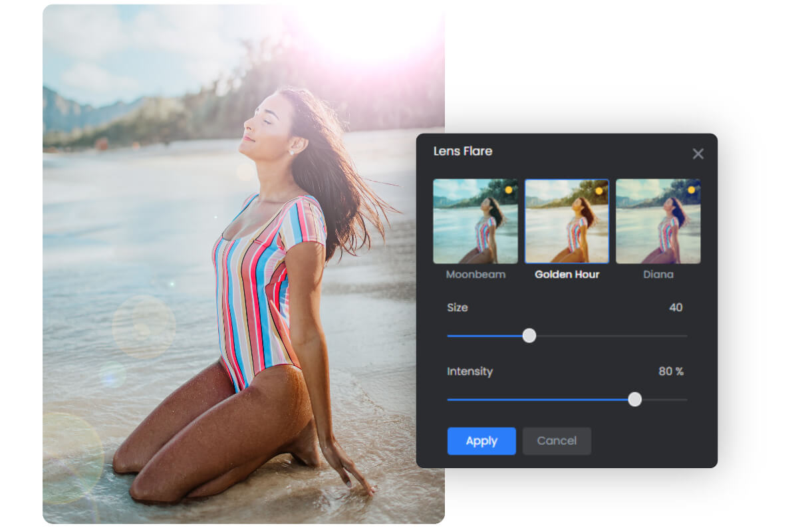Click the Golden Hour preset name label
The image size is (798, 532).
click(x=567, y=274)
